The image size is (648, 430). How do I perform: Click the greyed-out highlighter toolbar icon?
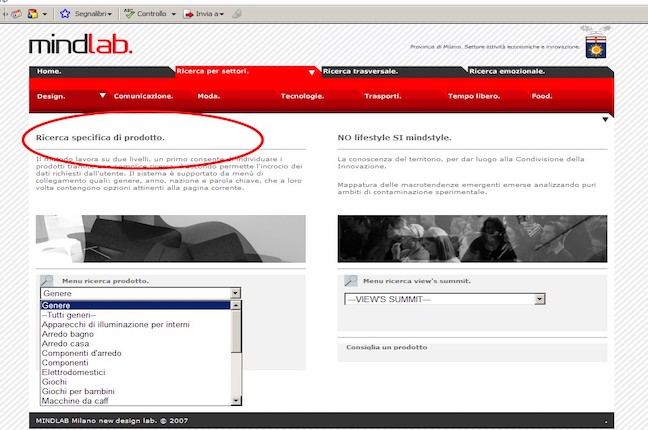(x=236, y=14)
